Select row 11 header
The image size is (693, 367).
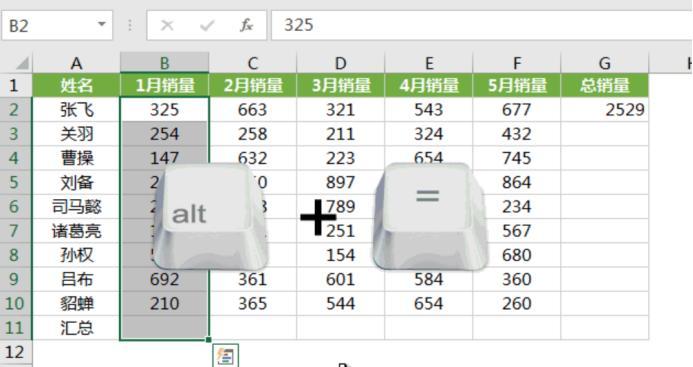coord(16,328)
